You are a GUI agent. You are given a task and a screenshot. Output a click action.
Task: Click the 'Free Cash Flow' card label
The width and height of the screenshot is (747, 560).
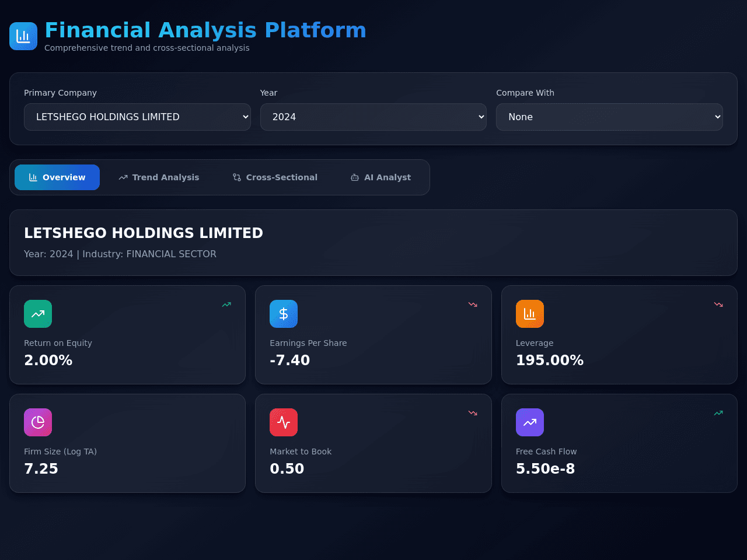click(x=546, y=452)
